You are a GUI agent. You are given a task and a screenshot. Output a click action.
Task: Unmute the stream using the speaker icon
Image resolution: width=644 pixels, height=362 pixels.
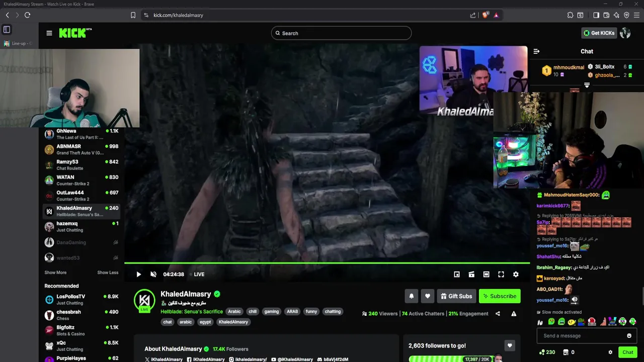tap(153, 275)
